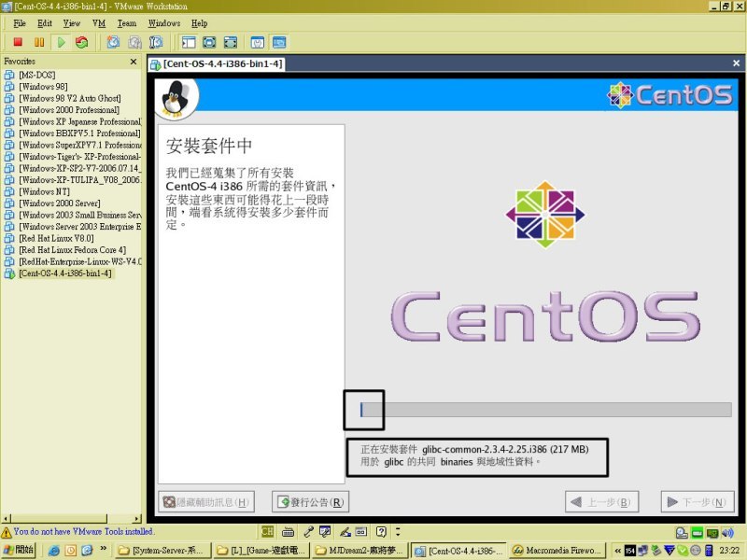Select [RedHat-Enterprise-Linux-WS-V4] favorite

(x=80, y=261)
